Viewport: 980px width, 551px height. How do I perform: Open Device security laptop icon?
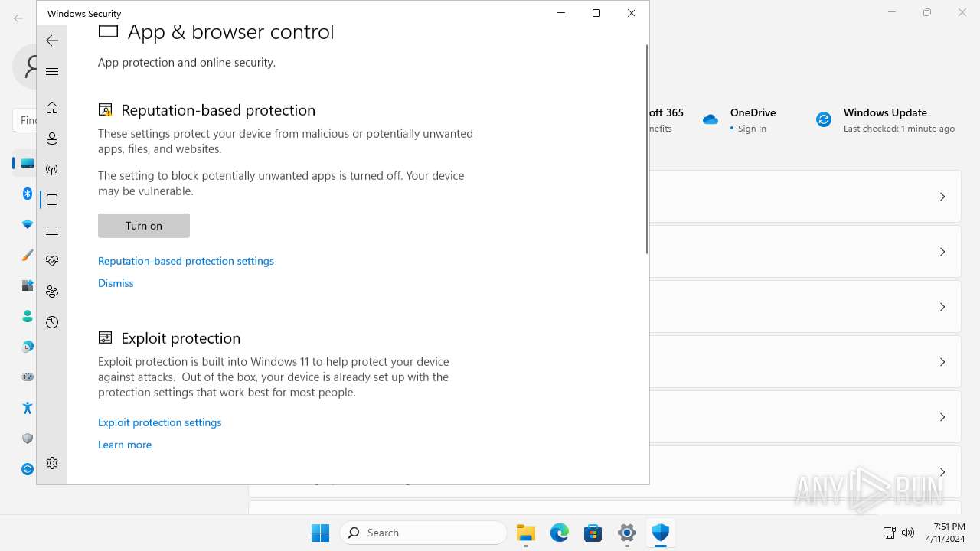[x=52, y=230]
